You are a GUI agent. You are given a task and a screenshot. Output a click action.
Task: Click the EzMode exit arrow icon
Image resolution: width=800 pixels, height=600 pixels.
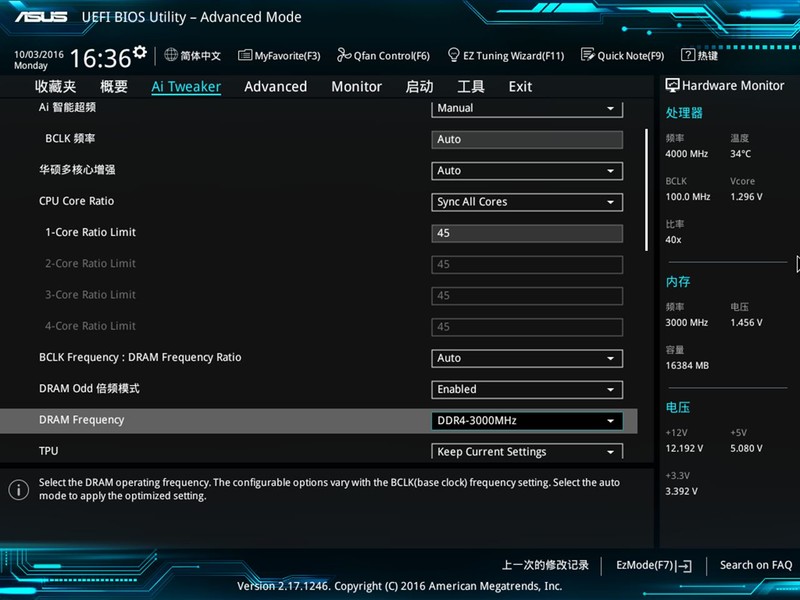tap(684, 566)
